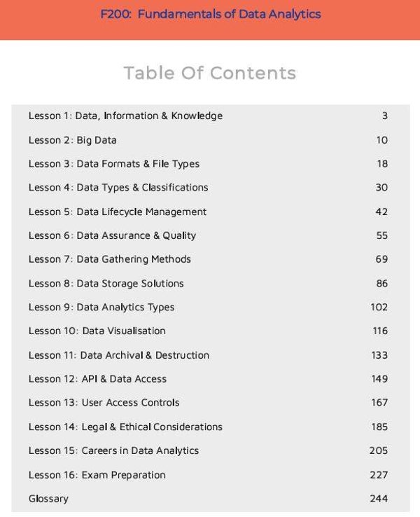Open Lesson 8: Data Storage Solutions

pos(106,284)
